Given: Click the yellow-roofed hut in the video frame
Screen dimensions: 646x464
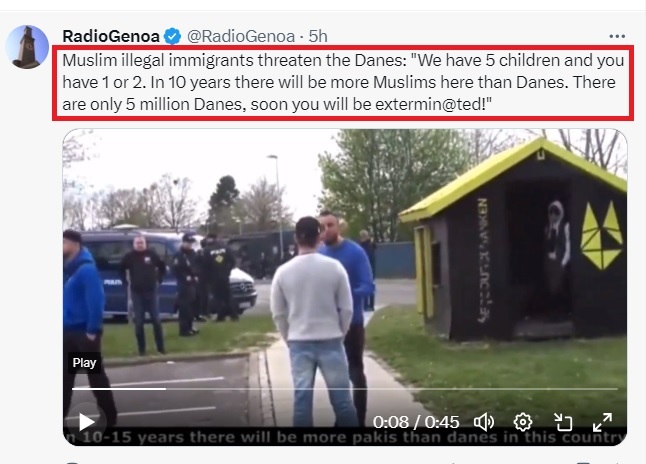Looking at the screenshot, I should point(513,241).
